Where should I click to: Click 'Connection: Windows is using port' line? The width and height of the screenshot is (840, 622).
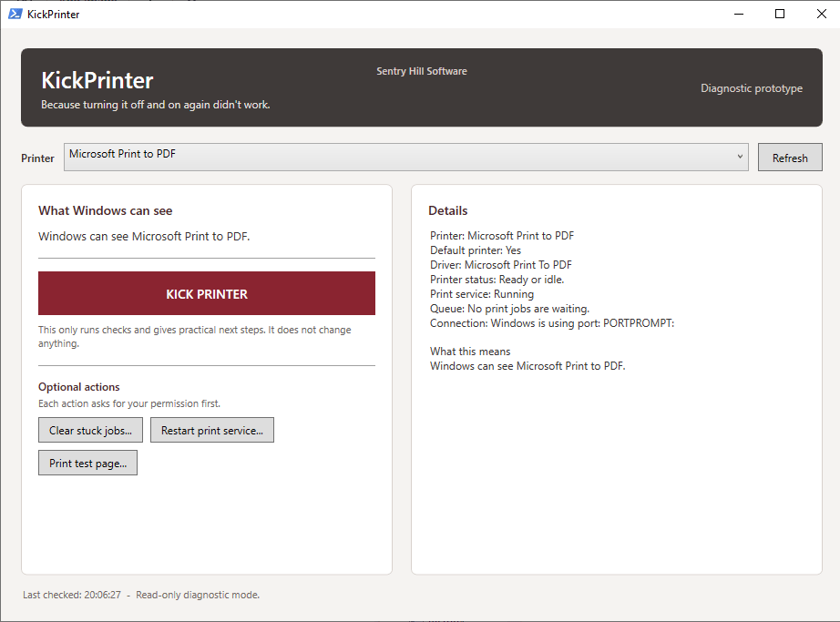[552, 323]
